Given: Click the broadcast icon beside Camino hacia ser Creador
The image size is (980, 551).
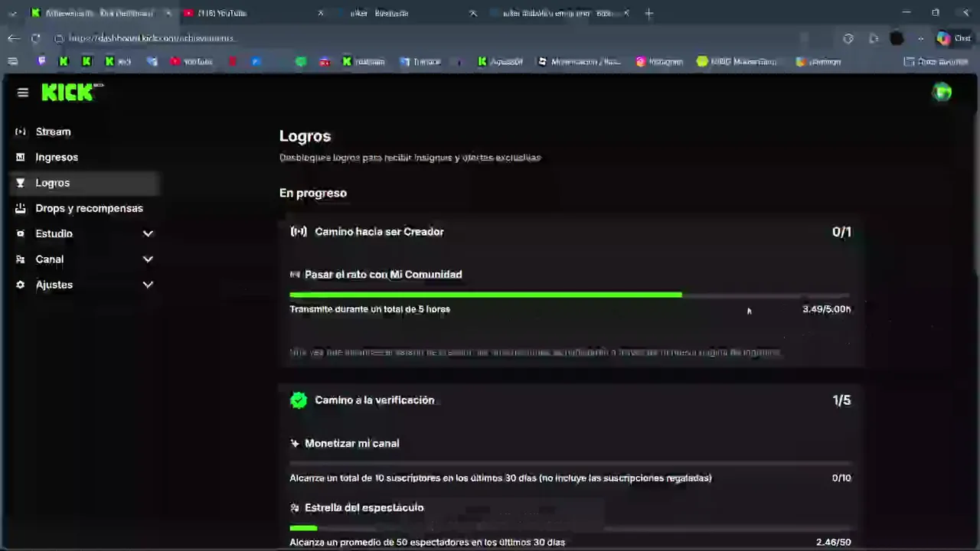Looking at the screenshot, I should click(299, 231).
